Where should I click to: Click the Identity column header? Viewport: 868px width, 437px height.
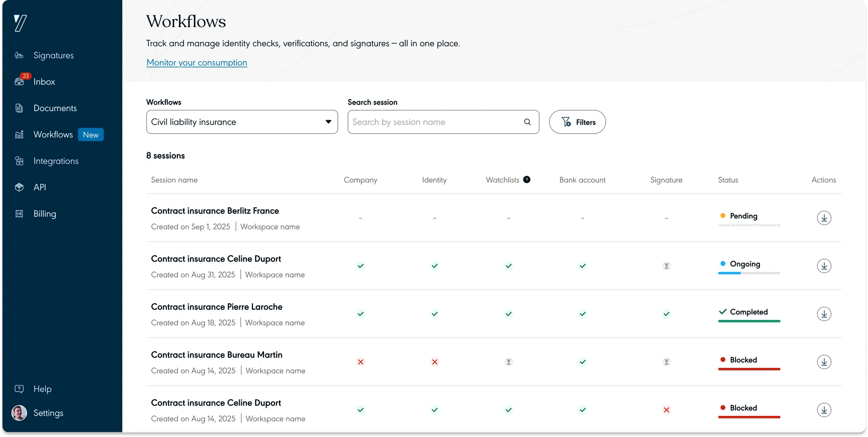(434, 180)
